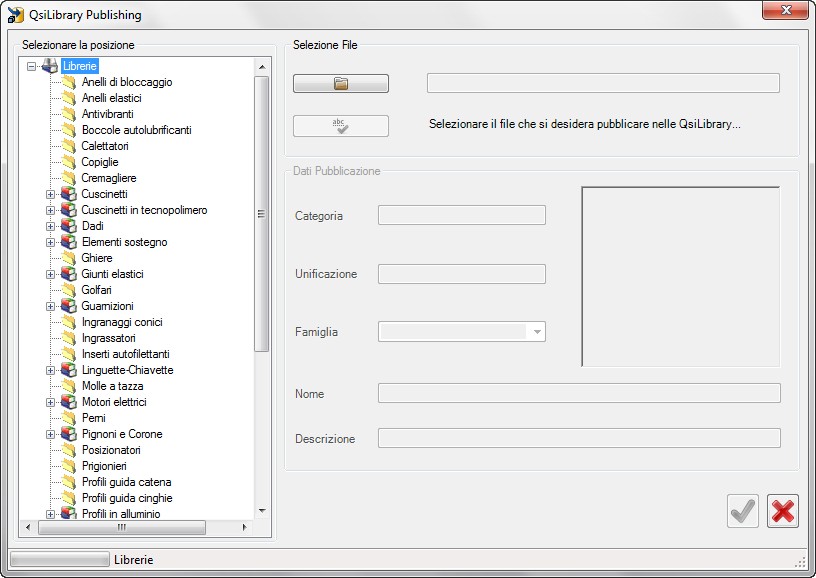
Task: Click the folder icon beside Anelli di bloccaggio
Action: pyautogui.click(x=69, y=82)
